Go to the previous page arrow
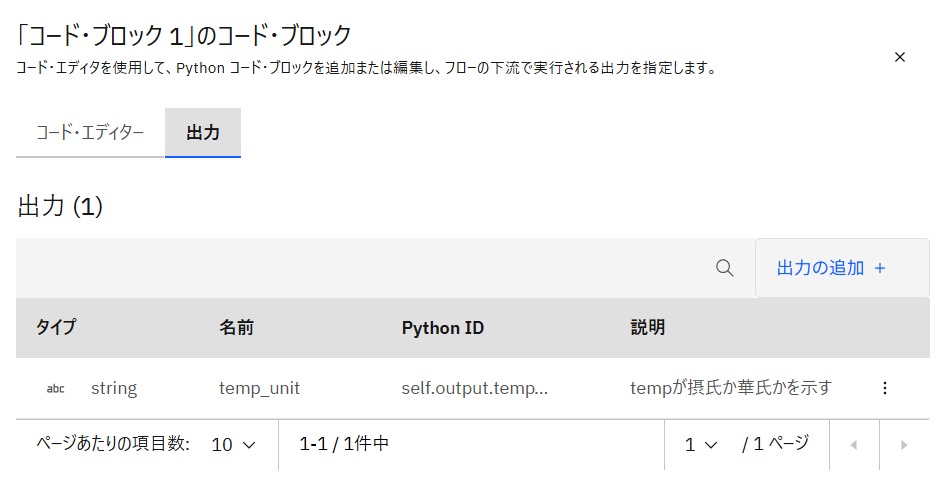The width and height of the screenshot is (945, 501). pos(853,445)
